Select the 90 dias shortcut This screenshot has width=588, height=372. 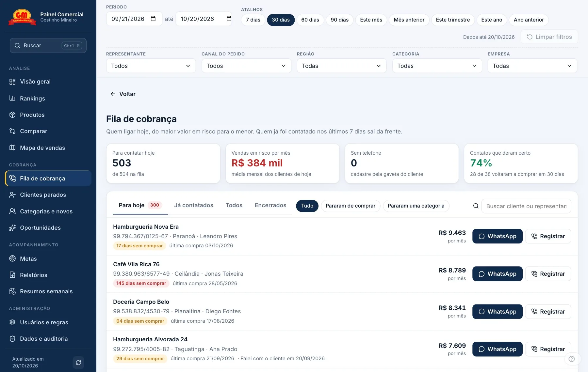pos(340,20)
